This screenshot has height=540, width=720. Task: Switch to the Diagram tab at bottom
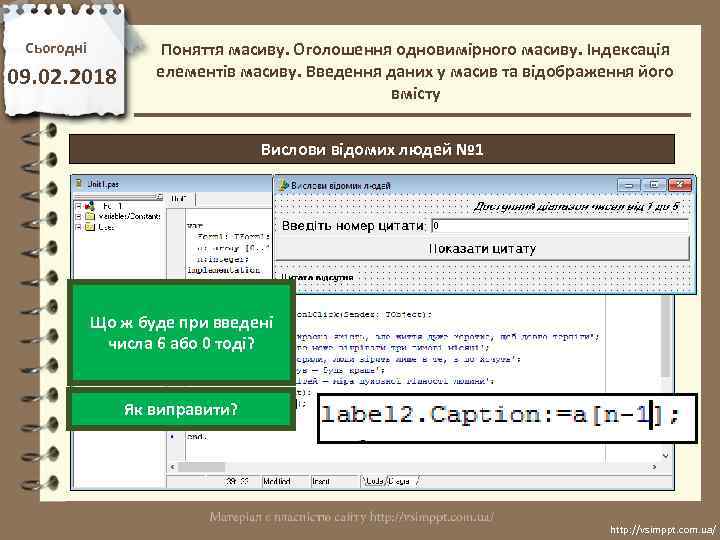coord(401,481)
